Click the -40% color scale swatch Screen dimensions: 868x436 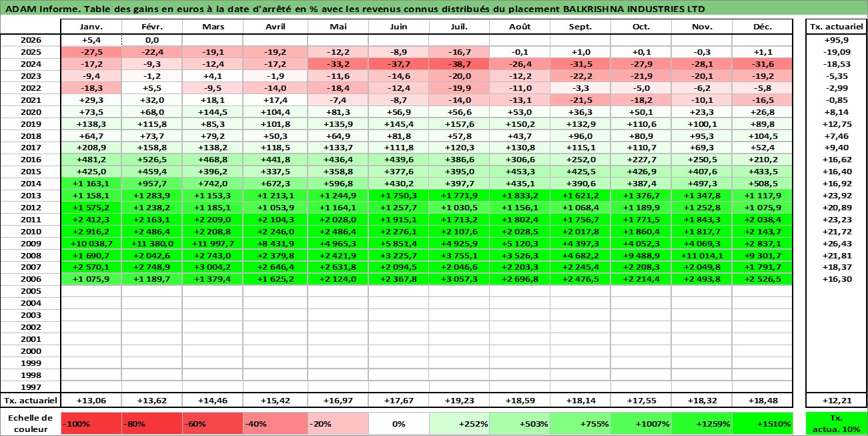coord(275,423)
